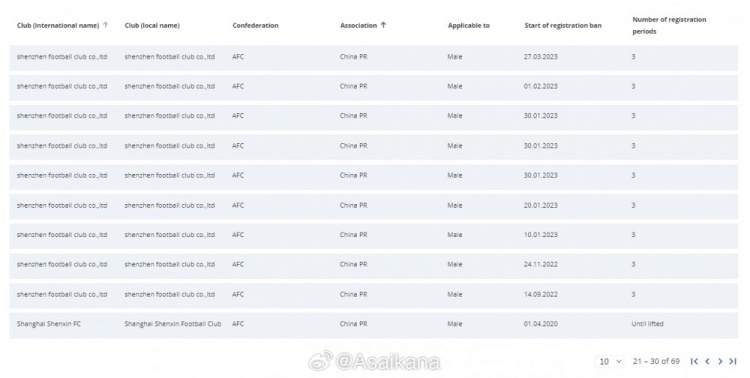Select the row with ban date 10.01.2023
The image size is (750, 378).
pyautogui.click(x=374, y=235)
